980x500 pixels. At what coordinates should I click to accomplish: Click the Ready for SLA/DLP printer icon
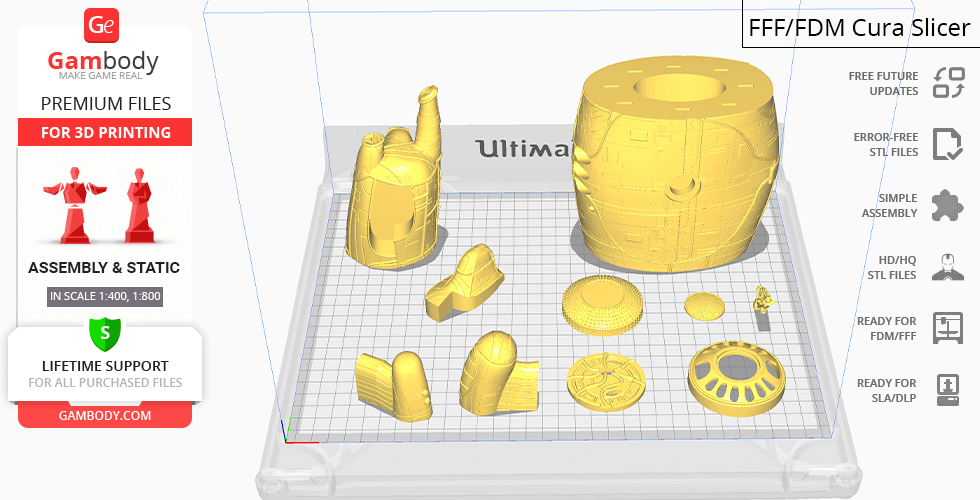pyautogui.click(x=947, y=389)
